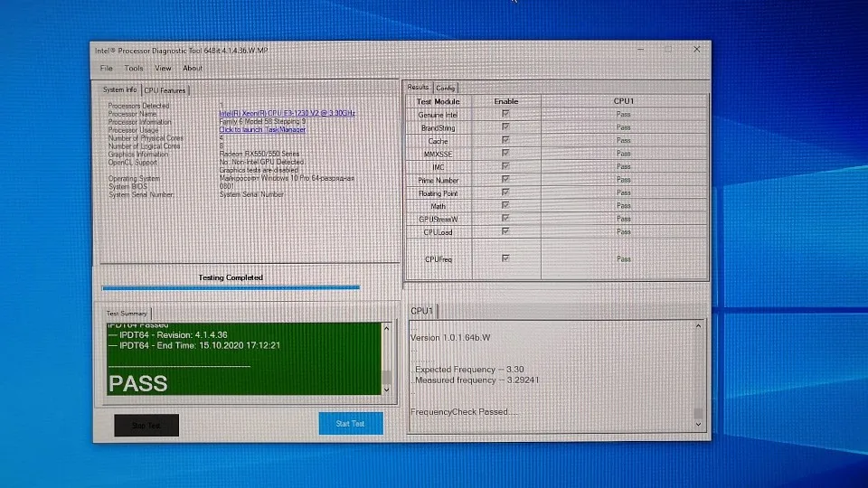The image size is (868, 488).
Task: Click the Measured frequency 3.29241 line
Action: point(476,380)
